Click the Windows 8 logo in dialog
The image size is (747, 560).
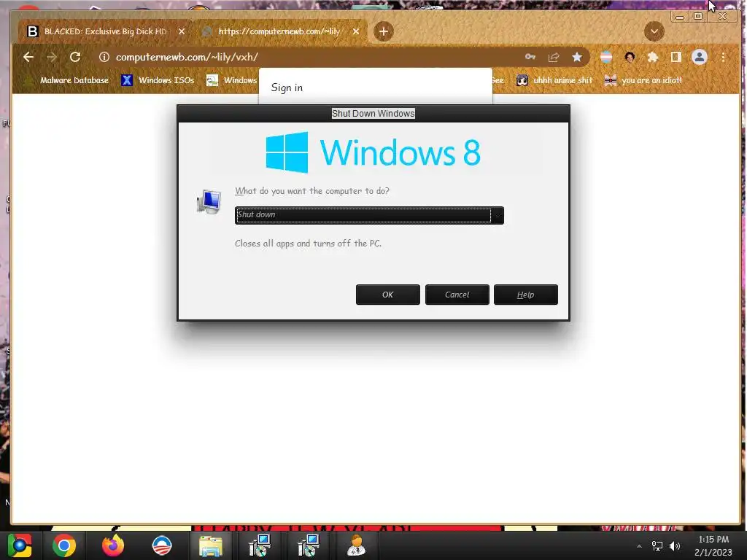(373, 152)
